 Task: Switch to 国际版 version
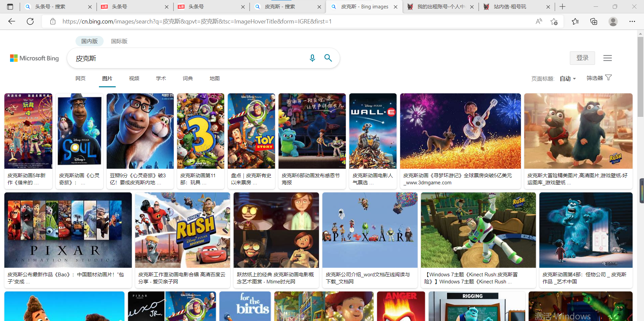pyautogui.click(x=119, y=41)
